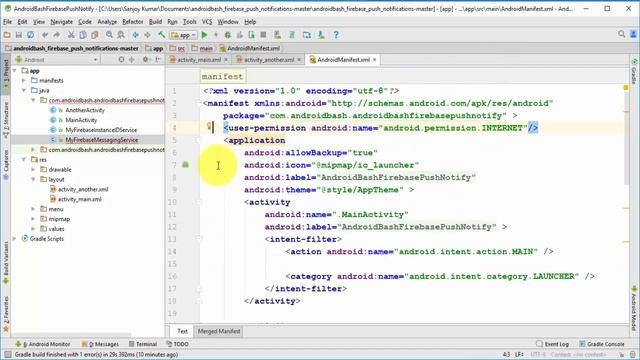The height and width of the screenshot is (360, 640).
Task: Expand the drawable folder
Action: click(33, 169)
